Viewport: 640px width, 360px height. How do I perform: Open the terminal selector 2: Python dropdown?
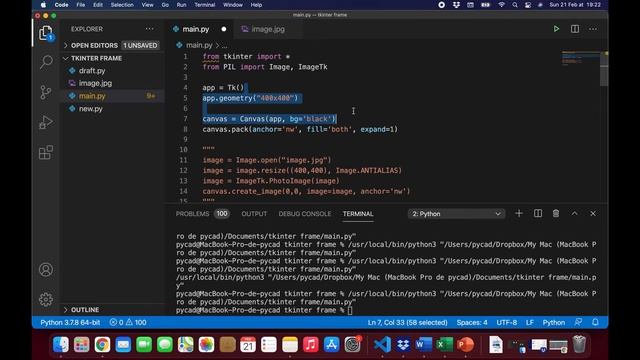[456, 214]
